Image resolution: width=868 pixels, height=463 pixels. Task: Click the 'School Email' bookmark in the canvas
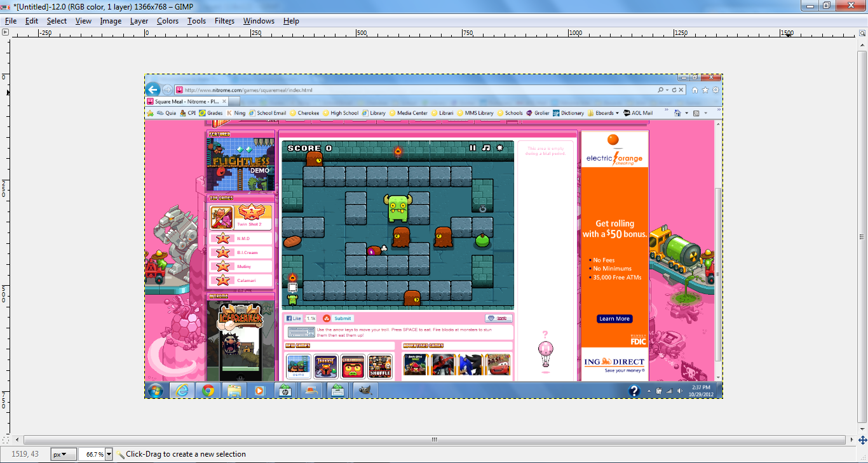[x=268, y=113]
